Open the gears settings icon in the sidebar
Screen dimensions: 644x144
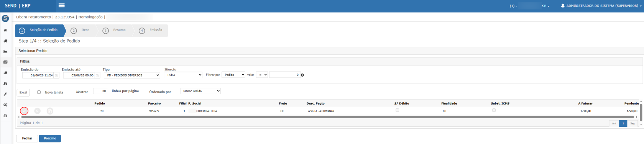(5, 105)
